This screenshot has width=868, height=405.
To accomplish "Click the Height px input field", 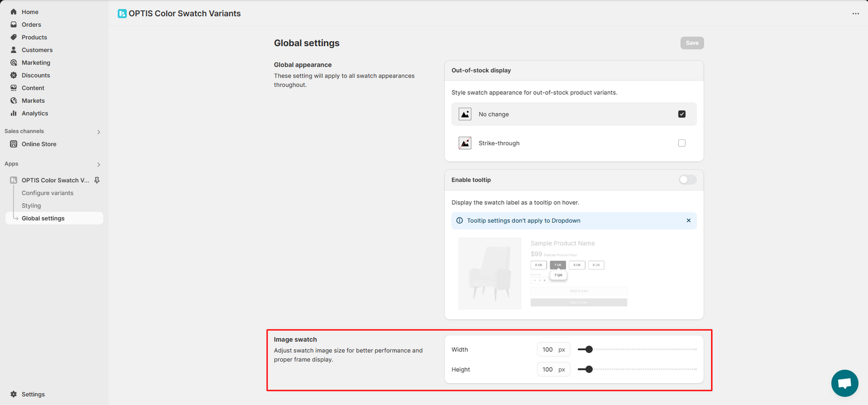I will coord(553,369).
